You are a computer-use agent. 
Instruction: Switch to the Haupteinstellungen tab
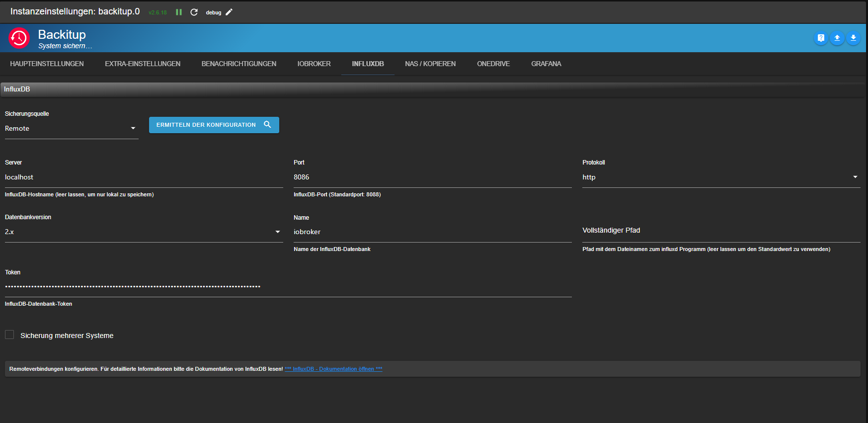(x=47, y=64)
